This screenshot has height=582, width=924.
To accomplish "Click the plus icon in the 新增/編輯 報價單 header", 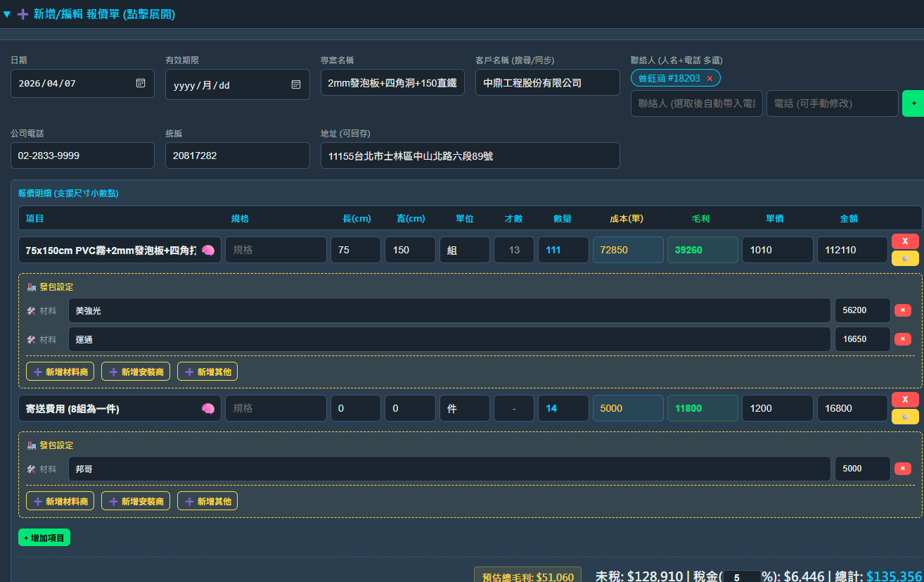I will 22,14.
